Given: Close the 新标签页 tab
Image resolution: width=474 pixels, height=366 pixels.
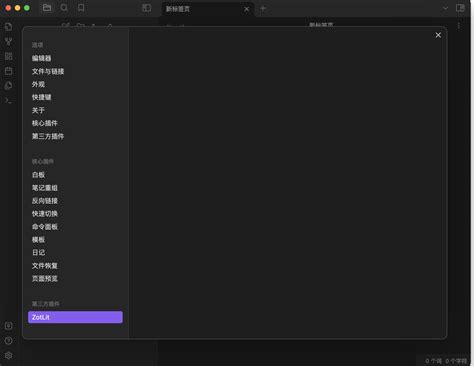Looking at the screenshot, I should pos(247,9).
